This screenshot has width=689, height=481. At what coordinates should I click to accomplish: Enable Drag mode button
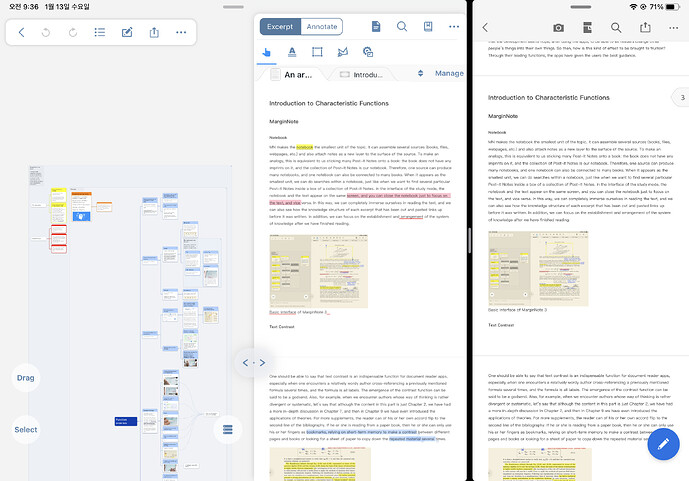point(25,378)
